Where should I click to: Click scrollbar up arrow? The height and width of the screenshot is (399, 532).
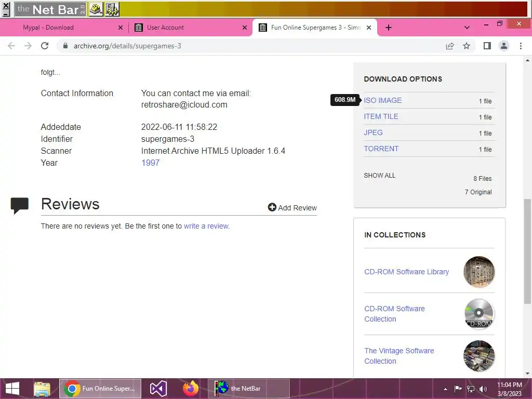click(x=527, y=60)
